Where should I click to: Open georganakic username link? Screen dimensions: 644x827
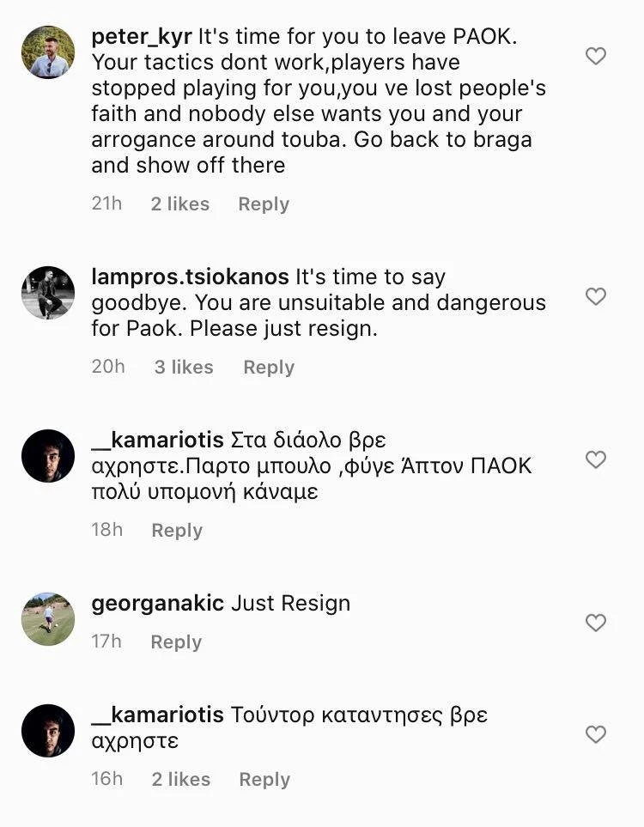coord(158,604)
